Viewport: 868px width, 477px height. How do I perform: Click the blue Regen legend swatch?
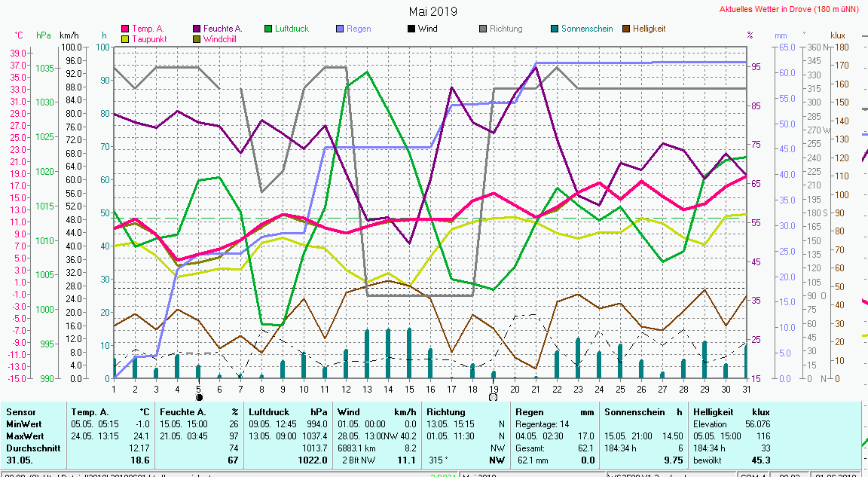coord(341,29)
